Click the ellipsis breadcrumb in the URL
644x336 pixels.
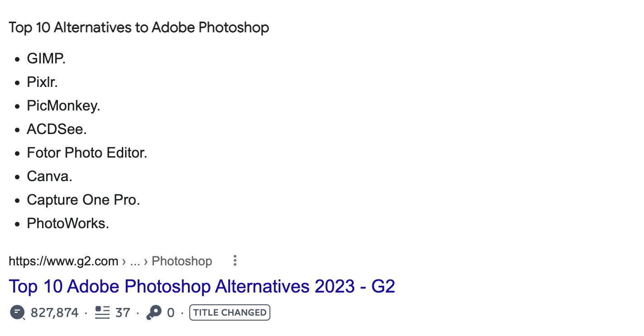(135, 261)
